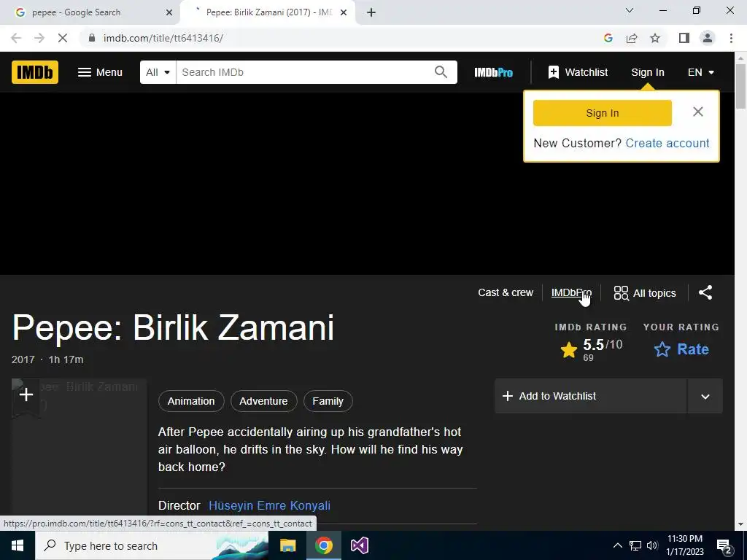
Task: Open Visual Studio from taskbar
Action: coord(360,545)
